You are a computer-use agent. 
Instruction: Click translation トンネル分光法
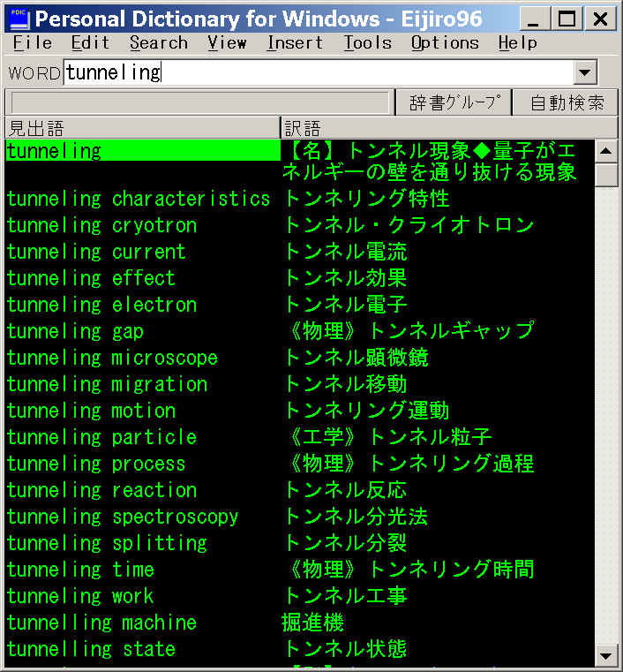tap(356, 517)
